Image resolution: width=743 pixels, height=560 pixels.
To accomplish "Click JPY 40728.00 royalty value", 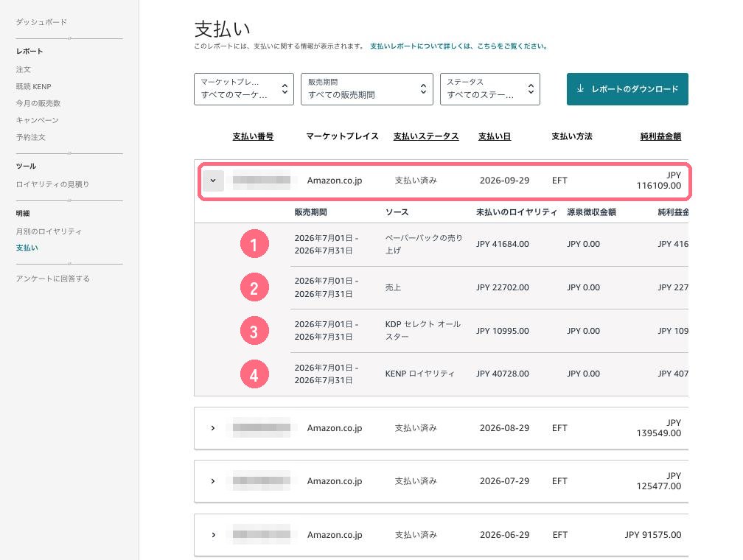I will [x=502, y=374].
